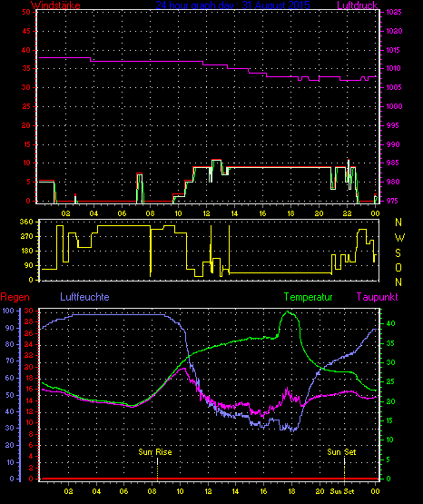Image resolution: width=423 pixels, height=504 pixels.
Task: Click the Sun Set label on bottom axis
Action: click(341, 491)
